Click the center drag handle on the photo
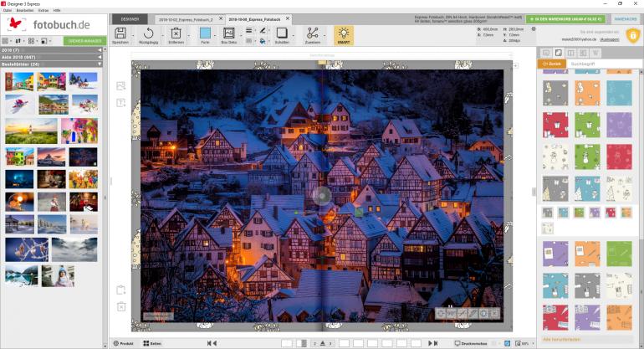The height and width of the screenshot is (349, 644). point(322,197)
